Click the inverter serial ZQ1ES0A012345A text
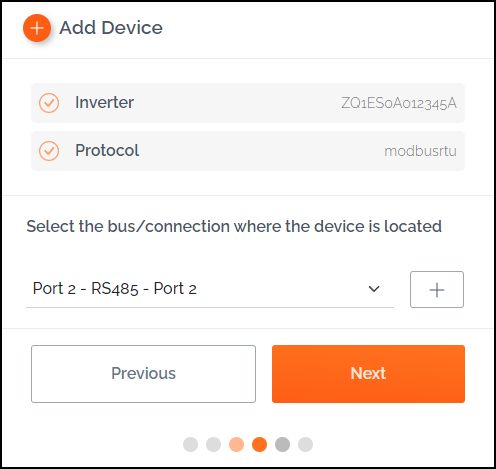The width and height of the screenshot is (496, 469). tap(399, 103)
